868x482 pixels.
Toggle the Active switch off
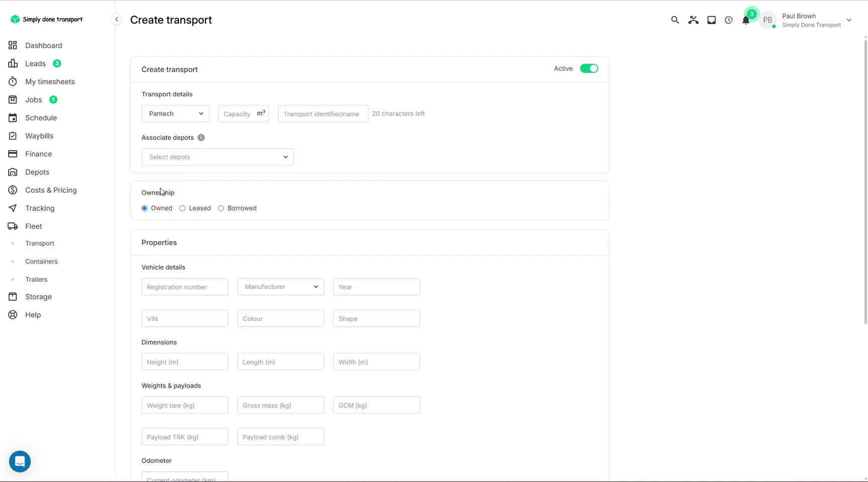pyautogui.click(x=589, y=68)
